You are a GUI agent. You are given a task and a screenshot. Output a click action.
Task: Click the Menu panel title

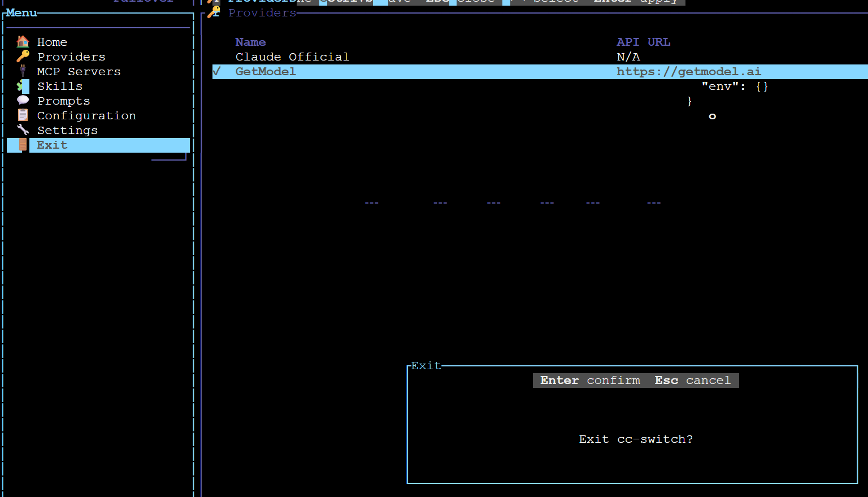(21, 12)
